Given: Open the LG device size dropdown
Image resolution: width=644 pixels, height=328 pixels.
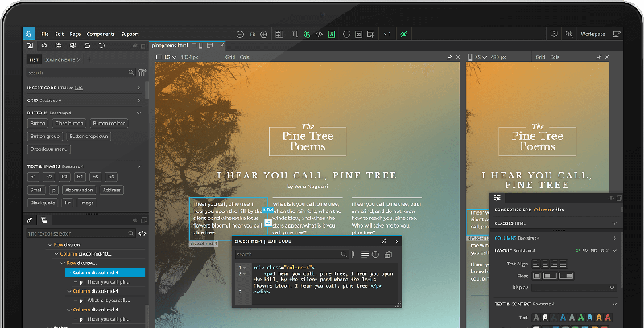Looking at the screenshot, I should point(169,58).
